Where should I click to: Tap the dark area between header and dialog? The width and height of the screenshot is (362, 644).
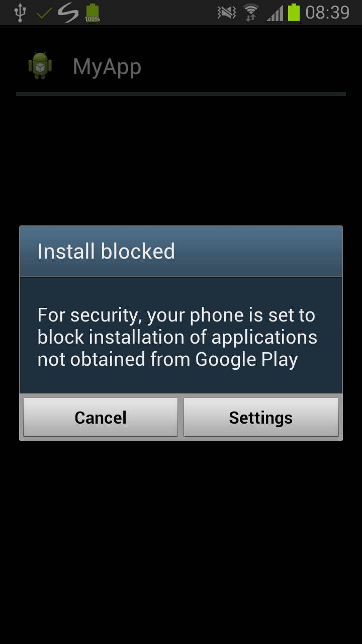point(181,161)
